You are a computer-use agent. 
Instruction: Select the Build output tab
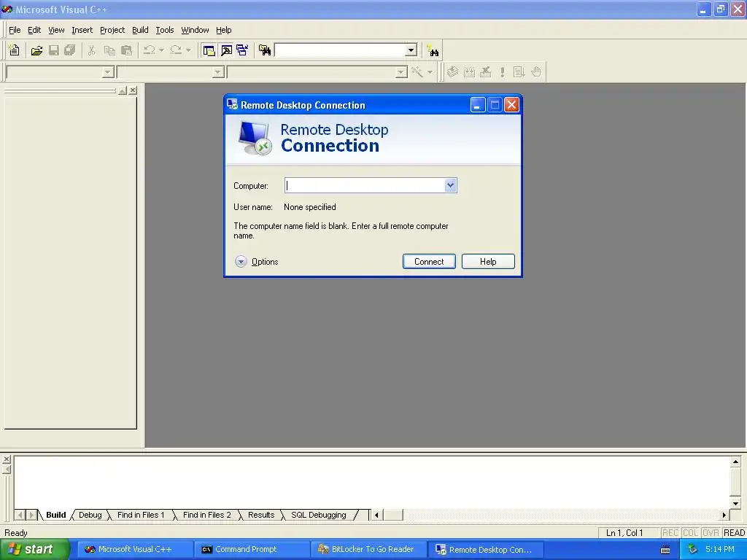(55, 515)
